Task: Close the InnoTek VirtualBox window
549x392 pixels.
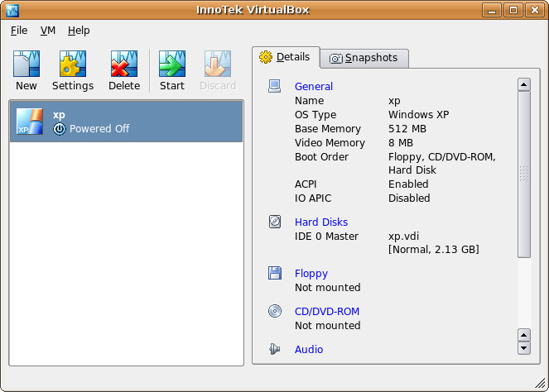Action: tap(535, 10)
